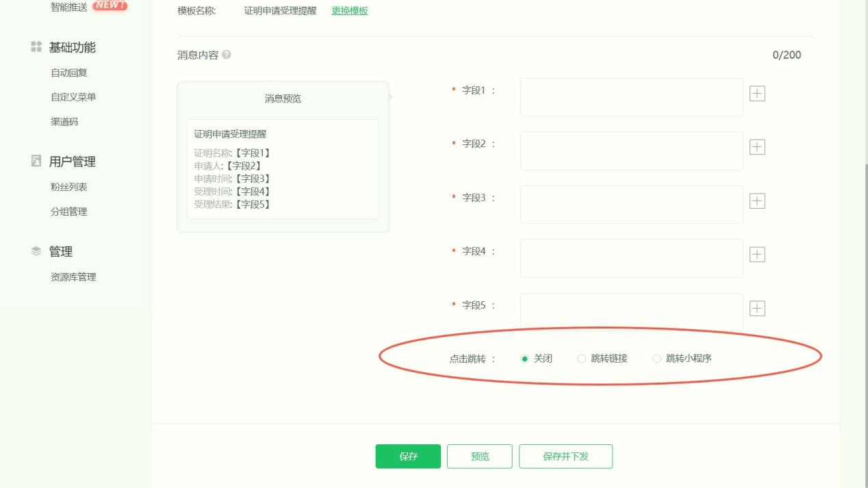Click into the 字段1 text field
The image size is (868, 488).
tap(631, 97)
